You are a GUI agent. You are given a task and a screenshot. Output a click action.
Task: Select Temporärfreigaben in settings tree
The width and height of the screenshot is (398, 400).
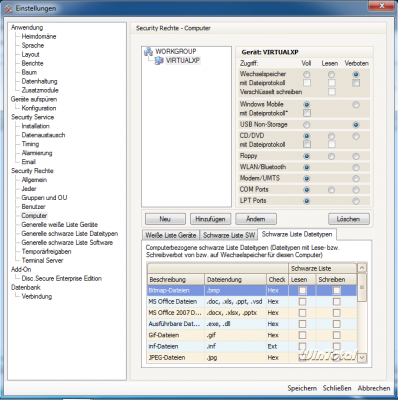[46, 252]
